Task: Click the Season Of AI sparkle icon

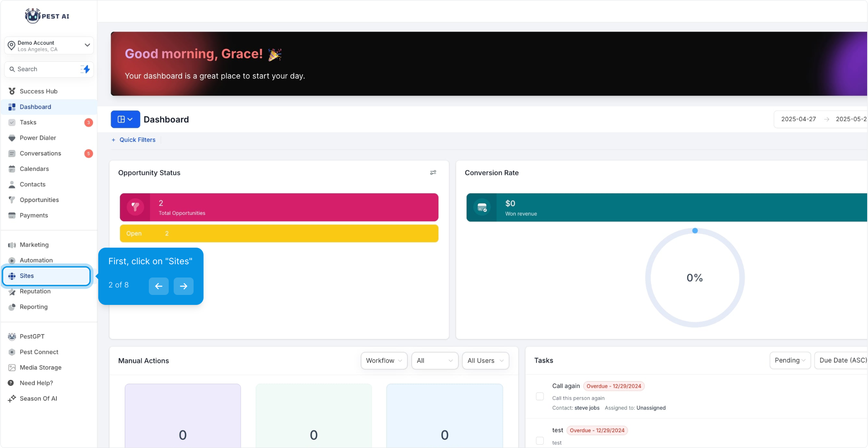Action: coord(12,399)
